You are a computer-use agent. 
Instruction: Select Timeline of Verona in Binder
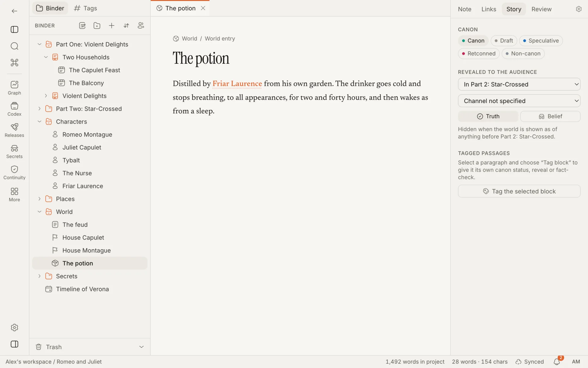pyautogui.click(x=90, y=289)
